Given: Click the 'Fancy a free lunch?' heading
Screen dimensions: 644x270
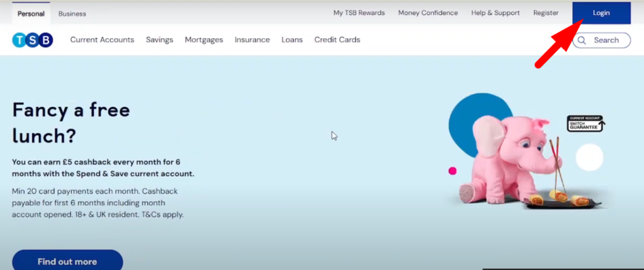Looking at the screenshot, I should pyautogui.click(x=71, y=122).
